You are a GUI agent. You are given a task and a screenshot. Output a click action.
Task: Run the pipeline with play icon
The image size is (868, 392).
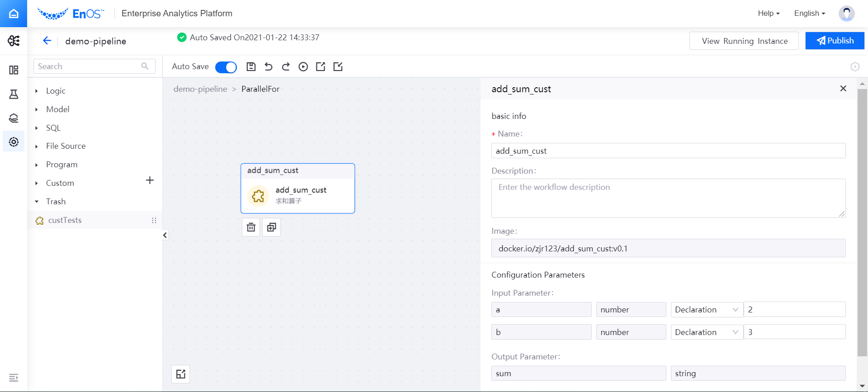pos(303,66)
